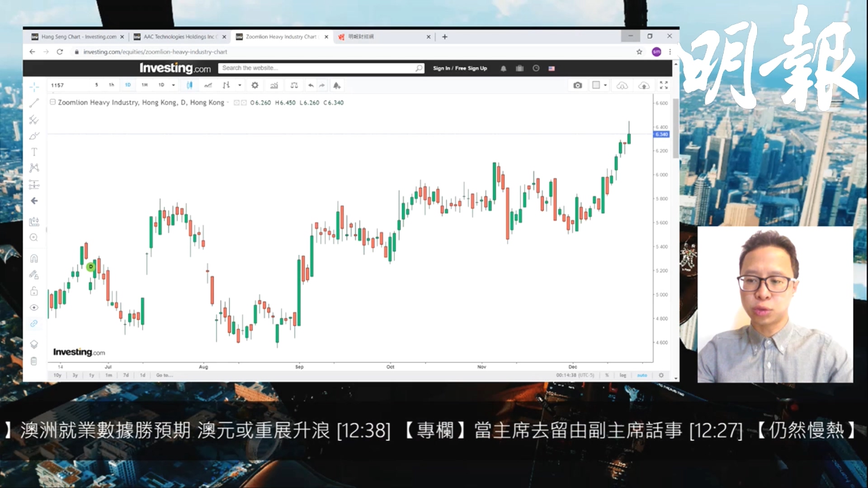The width and height of the screenshot is (868, 488).
Task: Take chart snapshot with camera icon
Action: (577, 85)
